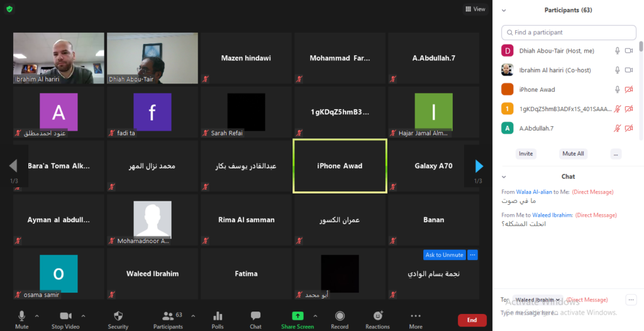
Task: Click microphone icon of iPhone Awad in list
Action: tap(617, 89)
